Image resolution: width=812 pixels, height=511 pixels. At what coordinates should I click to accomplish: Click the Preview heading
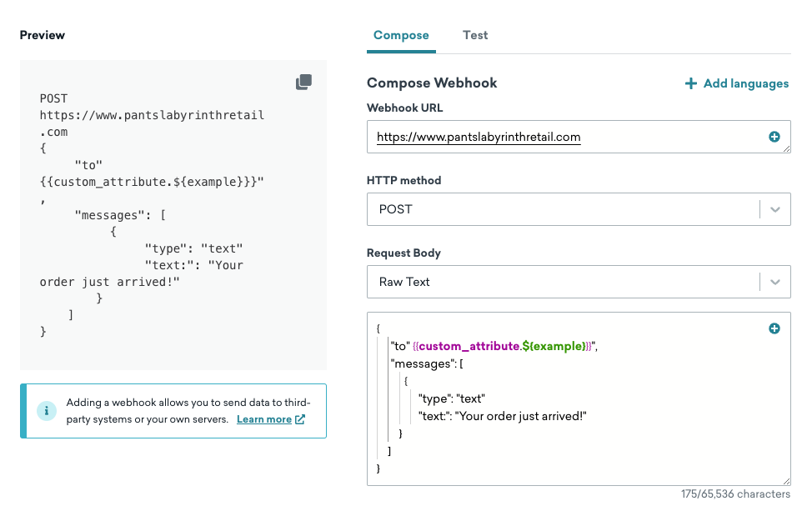pyautogui.click(x=43, y=35)
